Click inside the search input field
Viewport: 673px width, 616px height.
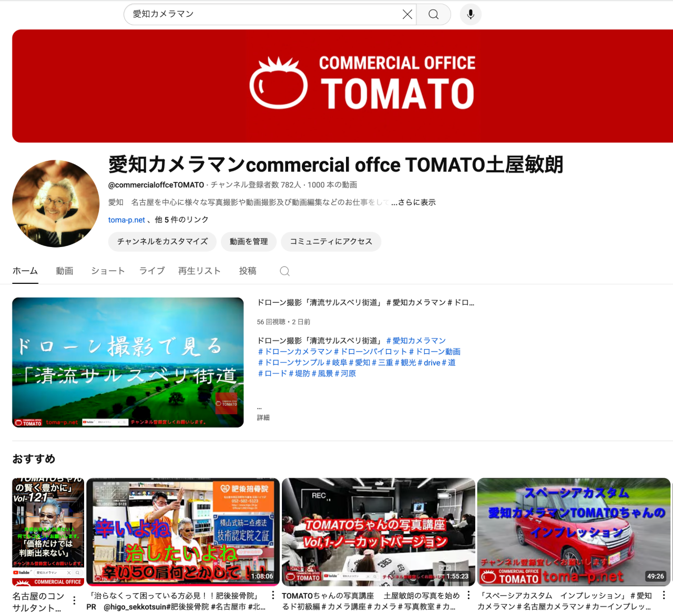point(263,15)
